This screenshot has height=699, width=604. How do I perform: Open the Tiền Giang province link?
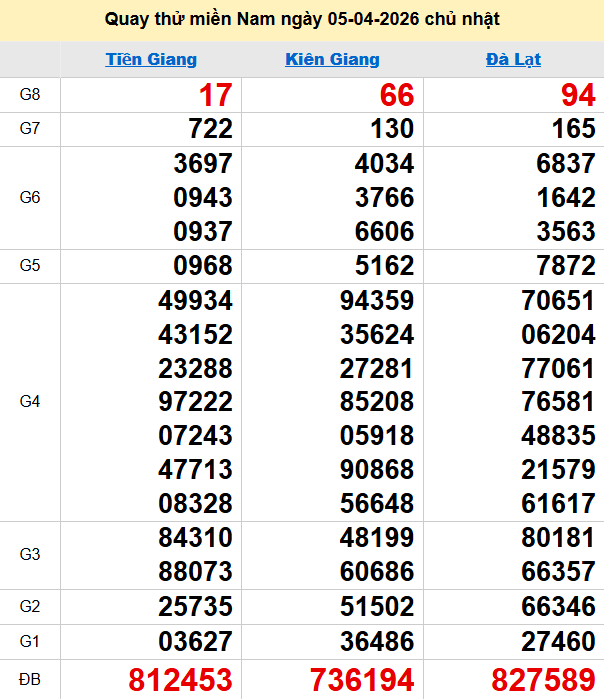click(x=151, y=59)
